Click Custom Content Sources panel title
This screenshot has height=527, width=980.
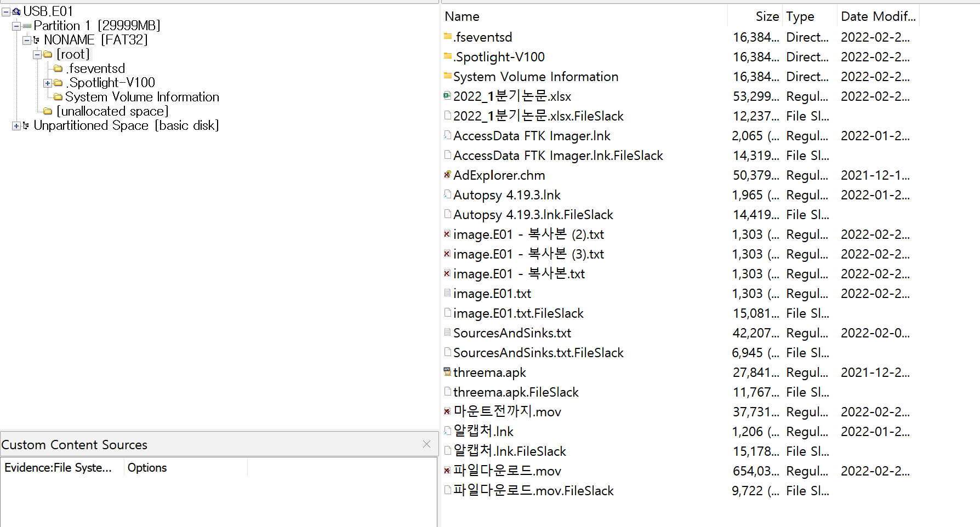[75, 445]
